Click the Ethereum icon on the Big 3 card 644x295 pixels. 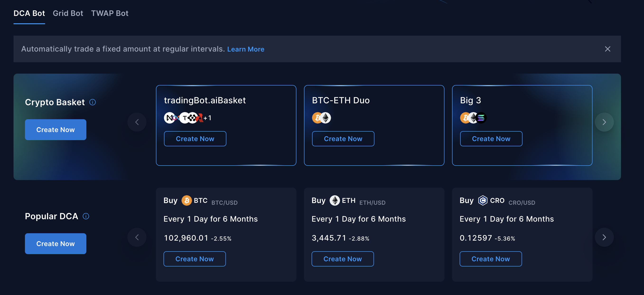[x=473, y=118]
